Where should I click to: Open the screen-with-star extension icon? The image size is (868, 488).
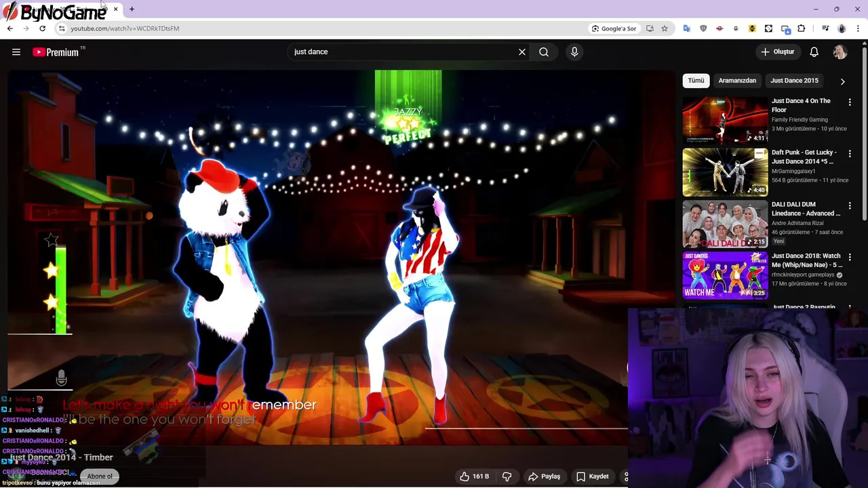point(785,28)
